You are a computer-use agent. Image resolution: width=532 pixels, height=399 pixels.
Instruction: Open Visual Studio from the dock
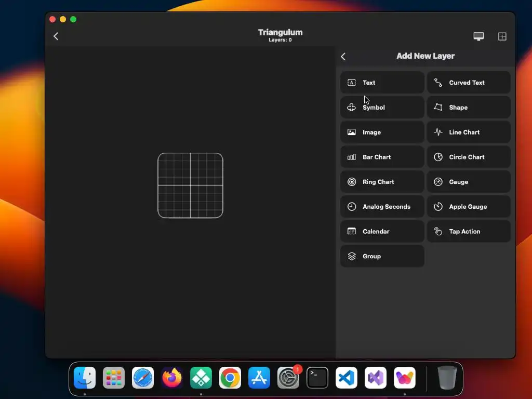pyautogui.click(x=376, y=377)
